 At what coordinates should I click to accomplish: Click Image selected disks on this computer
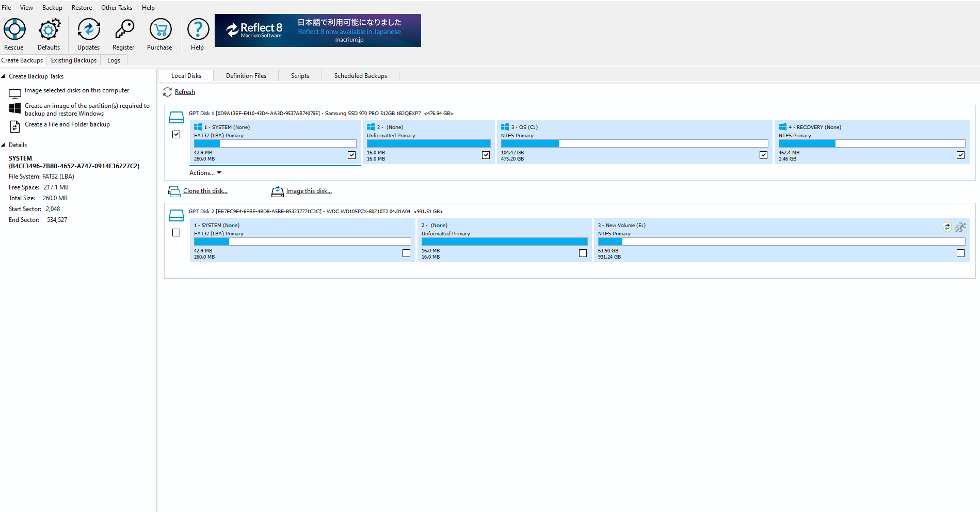(x=77, y=90)
